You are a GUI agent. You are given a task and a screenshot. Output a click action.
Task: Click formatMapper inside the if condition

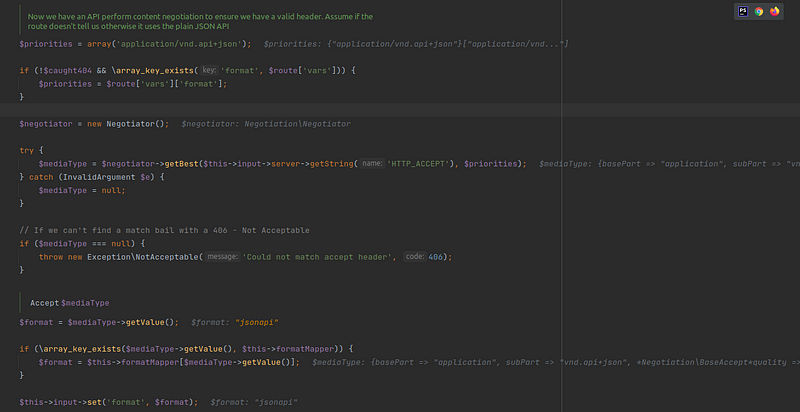[x=305, y=349]
